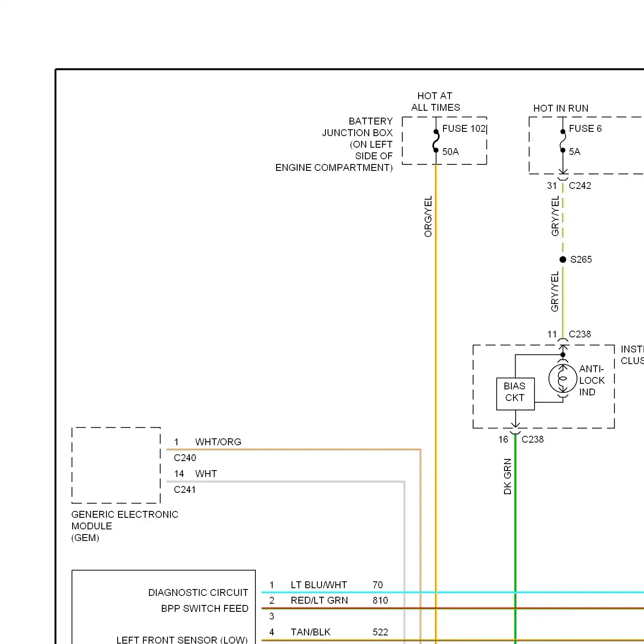Click the BIAS CKT box

click(515, 394)
